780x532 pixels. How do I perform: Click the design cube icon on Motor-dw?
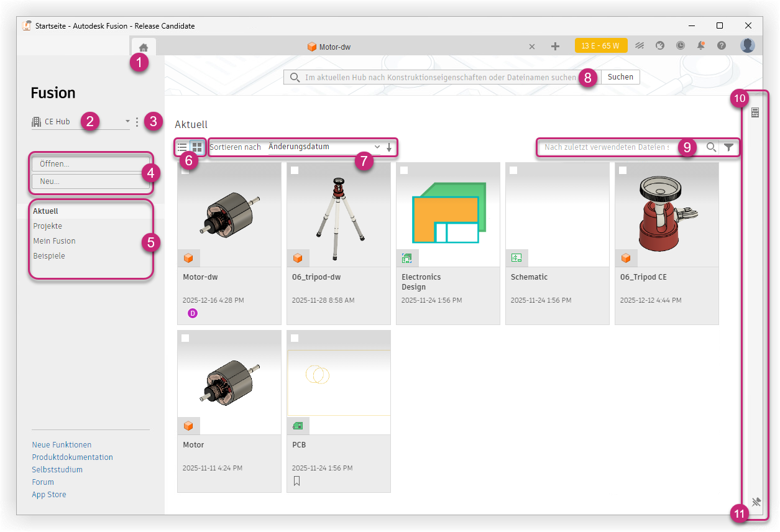click(189, 258)
